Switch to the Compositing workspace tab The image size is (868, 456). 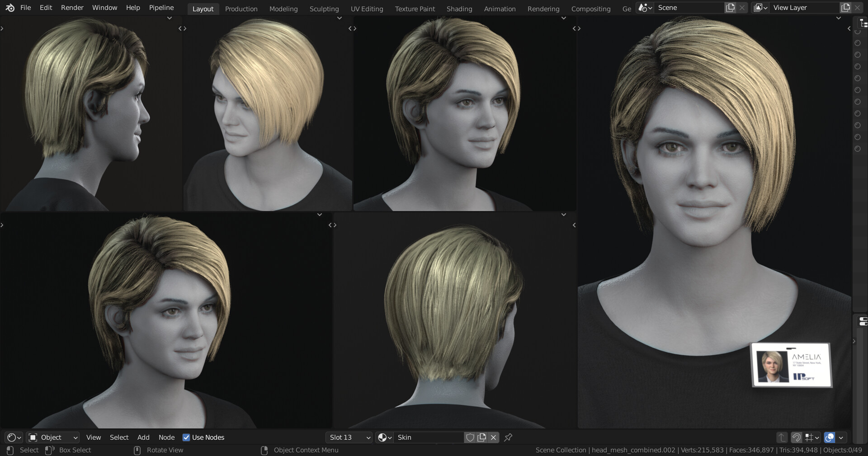[591, 9]
